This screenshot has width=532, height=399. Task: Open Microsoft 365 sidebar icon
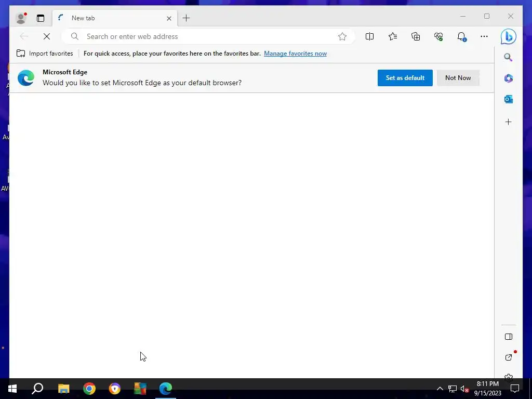click(x=508, y=78)
